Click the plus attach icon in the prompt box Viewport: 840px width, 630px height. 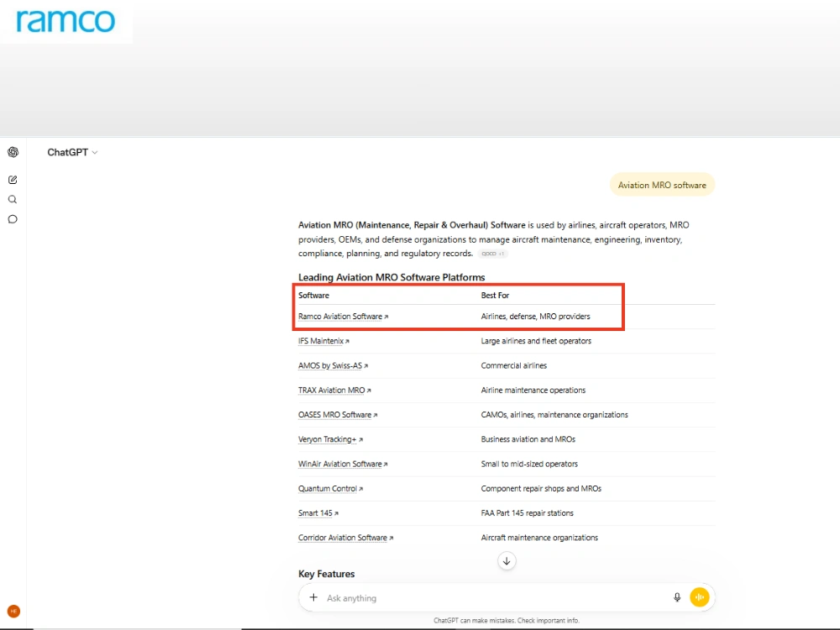coord(314,597)
